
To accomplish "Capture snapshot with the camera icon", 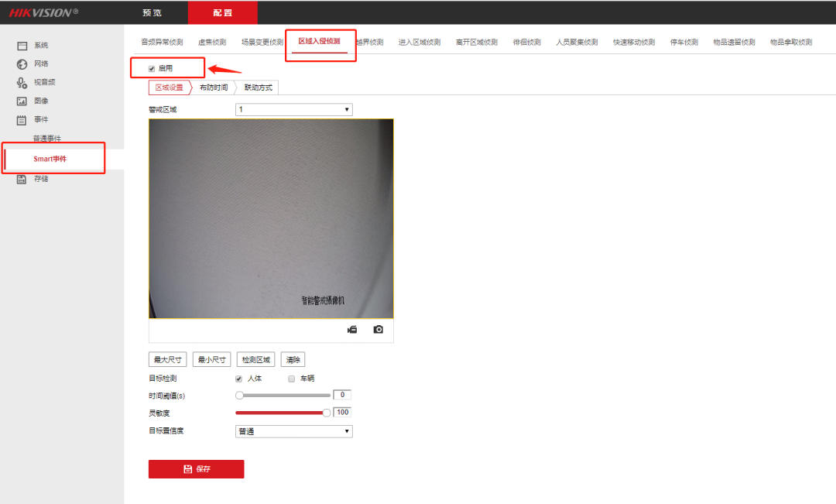I will click(x=378, y=330).
